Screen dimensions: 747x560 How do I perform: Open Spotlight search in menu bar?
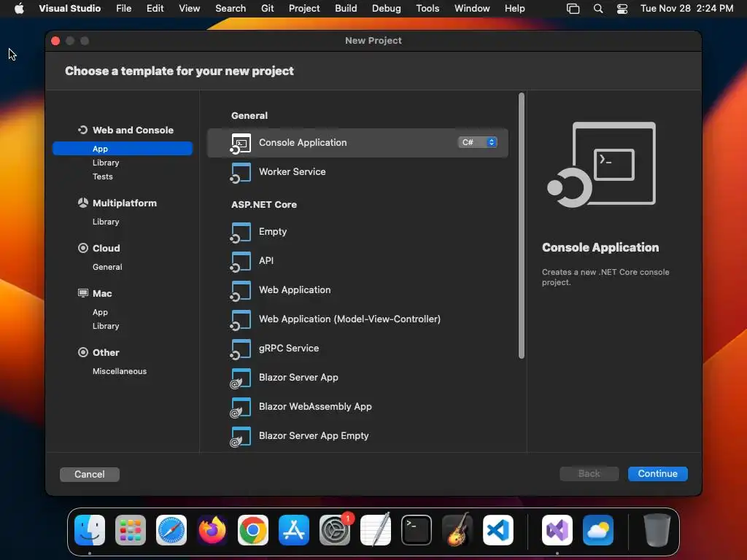pyautogui.click(x=598, y=8)
